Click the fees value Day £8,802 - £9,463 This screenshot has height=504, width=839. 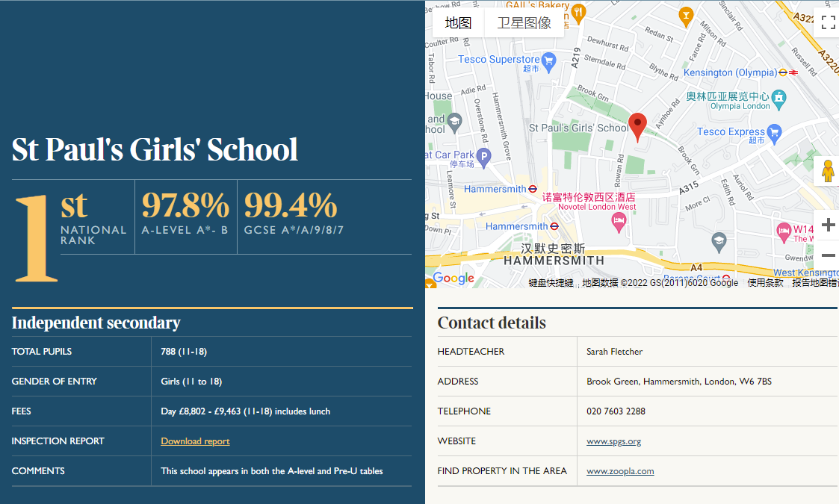pos(246,411)
